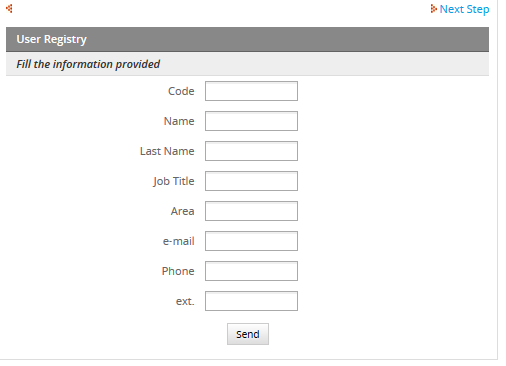
Task: Click the red back arrow icon
Action: [x=9, y=8]
